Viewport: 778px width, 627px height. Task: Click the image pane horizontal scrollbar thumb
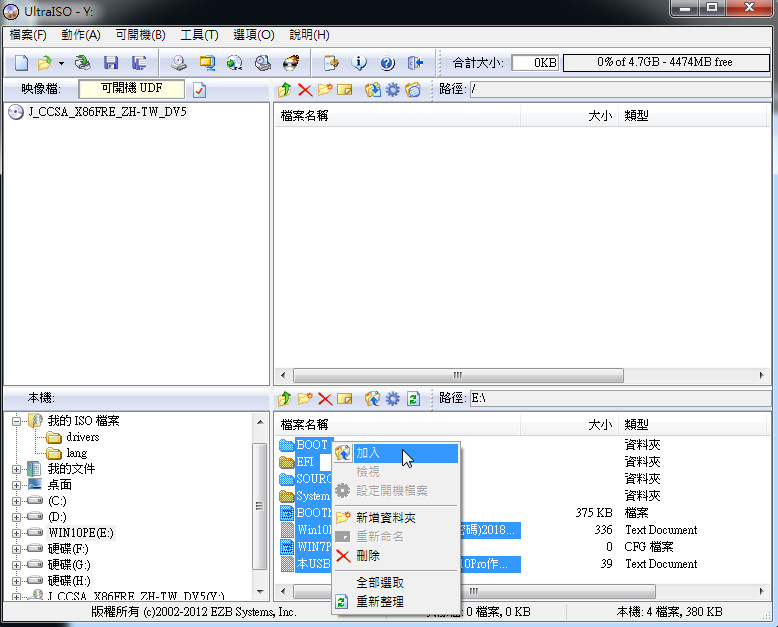coord(458,376)
